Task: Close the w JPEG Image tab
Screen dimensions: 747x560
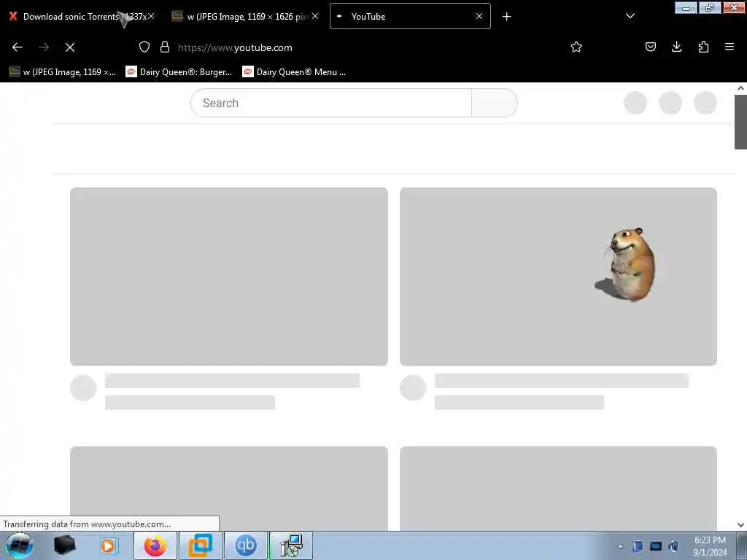Action: pos(315,16)
